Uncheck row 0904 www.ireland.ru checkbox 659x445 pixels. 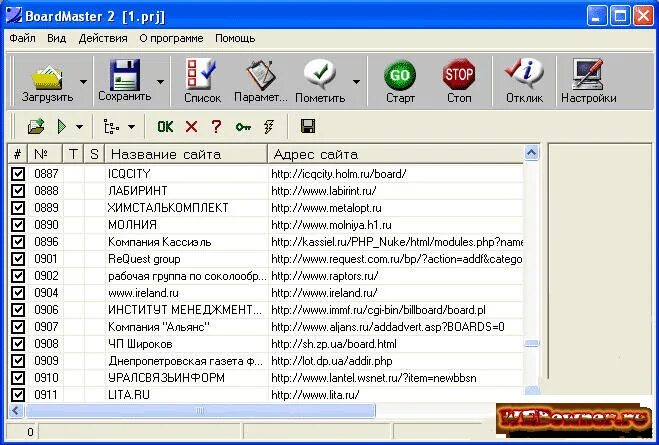[18, 293]
